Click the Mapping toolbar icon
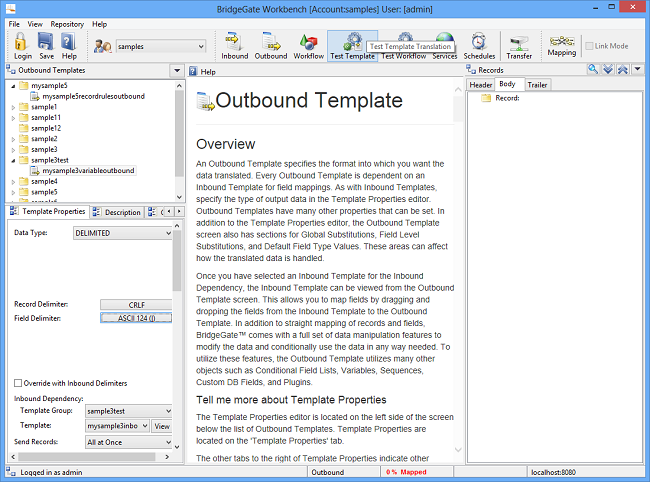650x482 pixels. coord(562,41)
